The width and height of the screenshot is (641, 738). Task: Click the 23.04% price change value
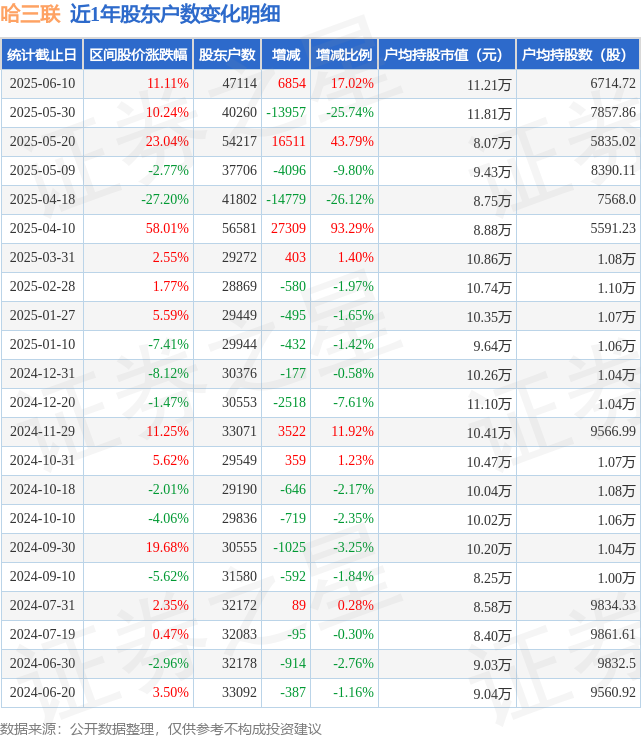point(167,141)
